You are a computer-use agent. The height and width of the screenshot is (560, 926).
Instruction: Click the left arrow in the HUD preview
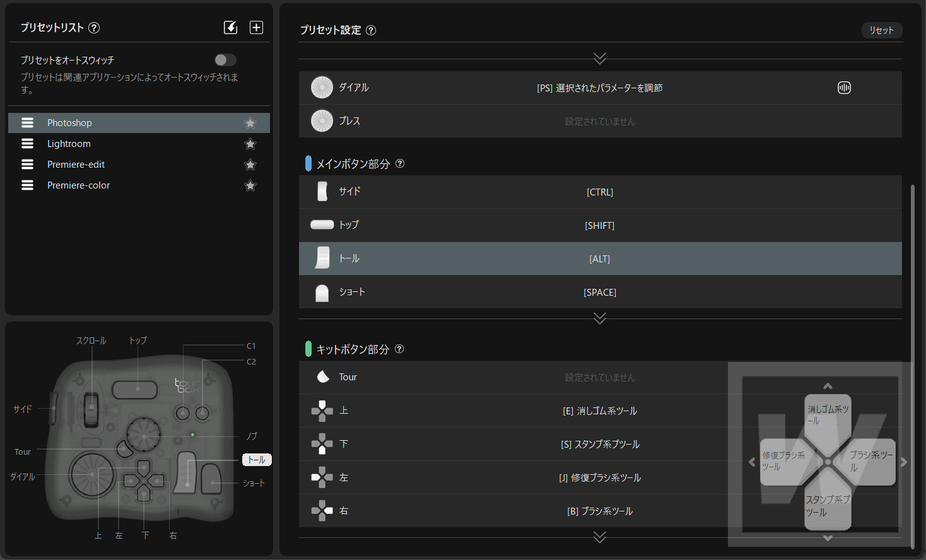click(x=752, y=462)
